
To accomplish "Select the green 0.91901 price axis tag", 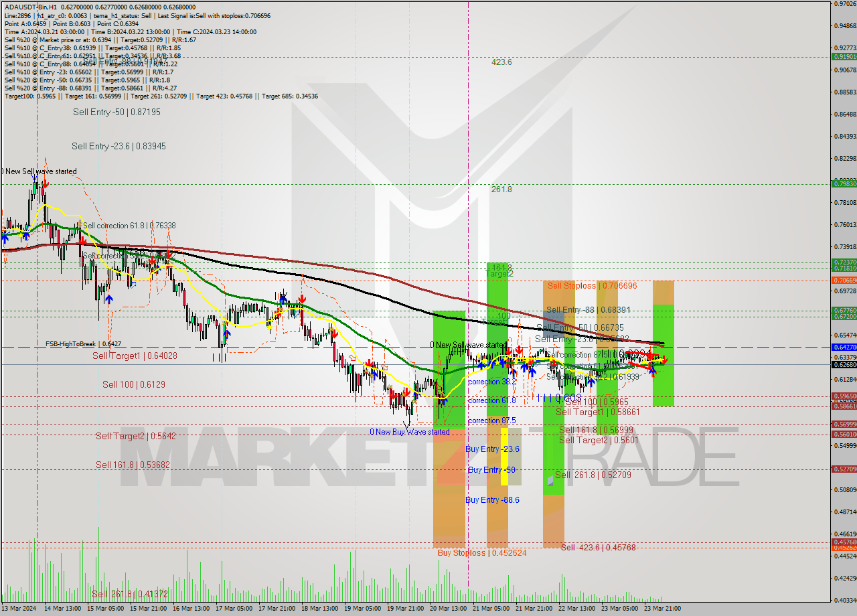I will [844, 57].
